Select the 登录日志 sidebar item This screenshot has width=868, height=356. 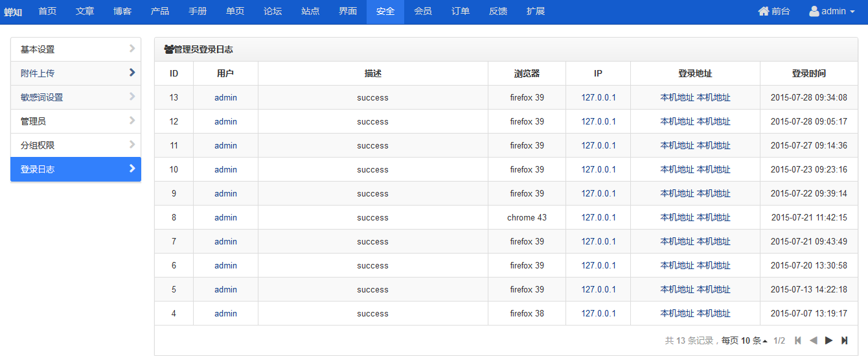76,169
